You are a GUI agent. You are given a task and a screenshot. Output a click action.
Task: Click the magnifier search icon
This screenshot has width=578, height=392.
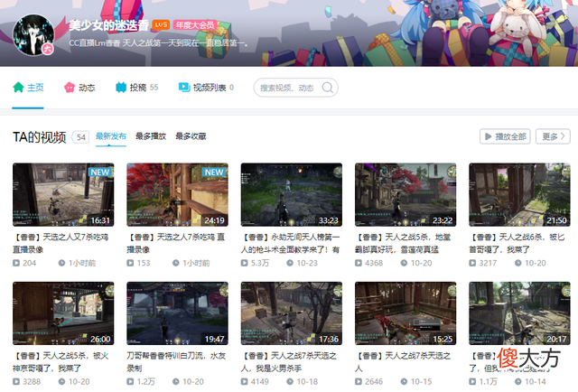coord(327,88)
